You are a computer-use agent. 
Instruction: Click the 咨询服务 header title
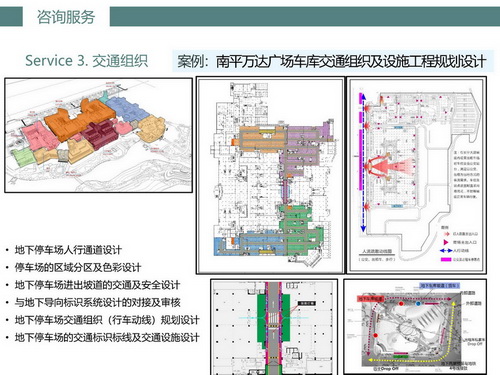point(66,17)
